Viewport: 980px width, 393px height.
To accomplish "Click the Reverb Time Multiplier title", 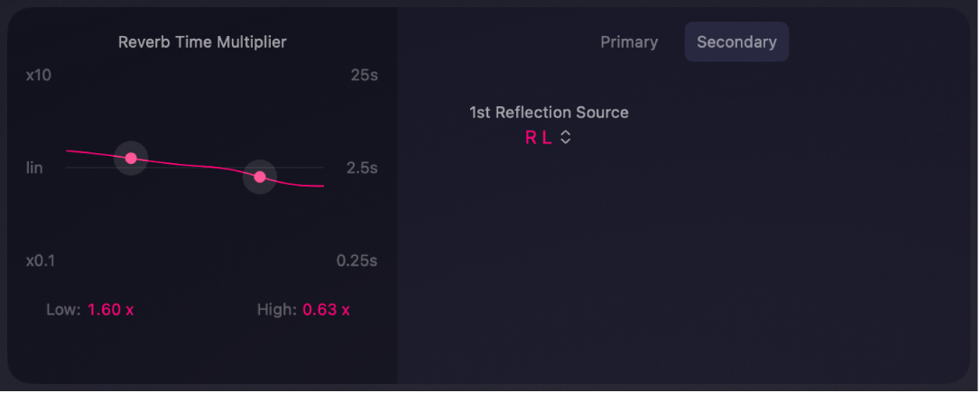I will [202, 42].
